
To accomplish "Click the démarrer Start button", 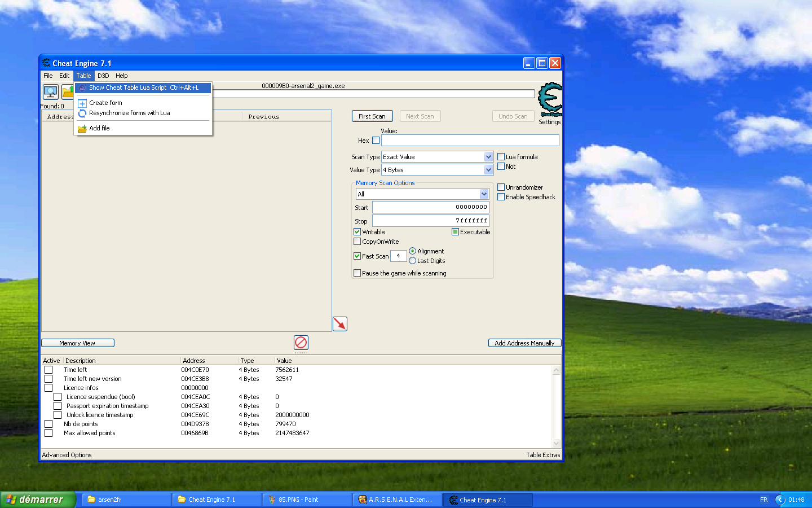I will coord(37,500).
